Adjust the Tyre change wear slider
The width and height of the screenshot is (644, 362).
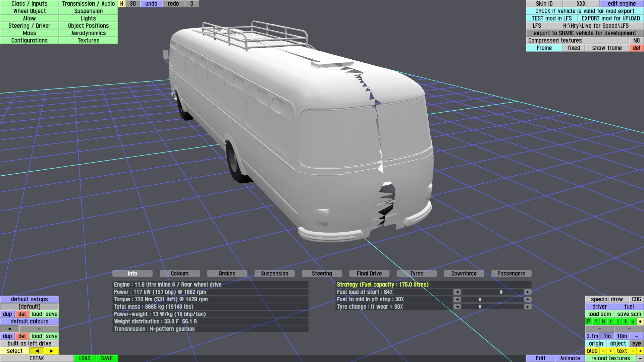tap(480, 307)
